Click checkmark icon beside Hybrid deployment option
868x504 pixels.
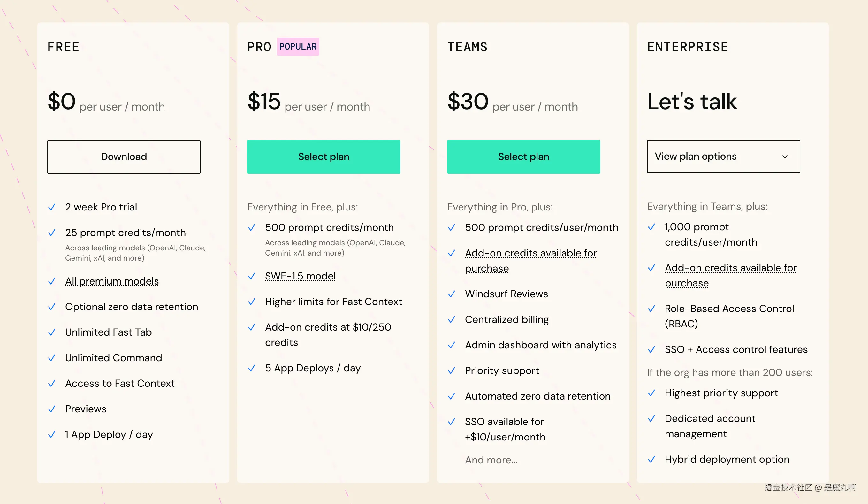coord(651,459)
